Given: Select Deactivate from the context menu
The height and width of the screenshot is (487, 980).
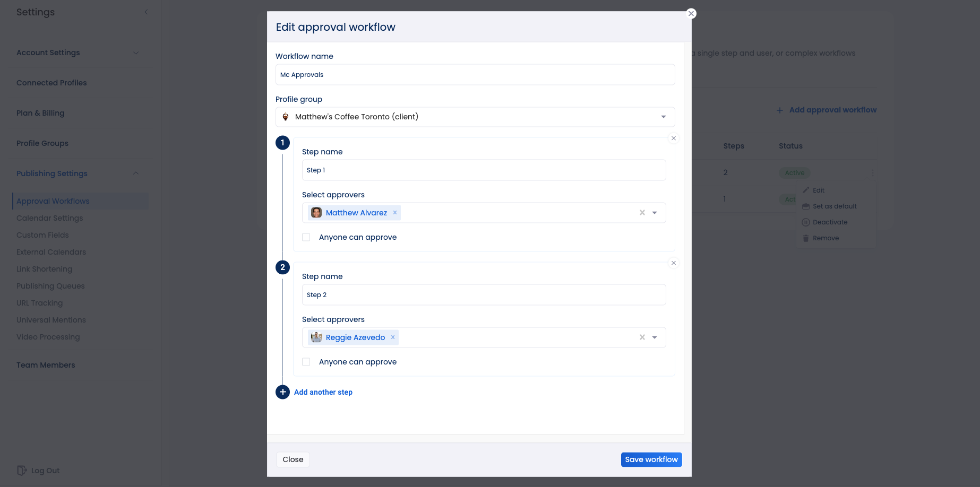Looking at the screenshot, I should [x=830, y=222].
